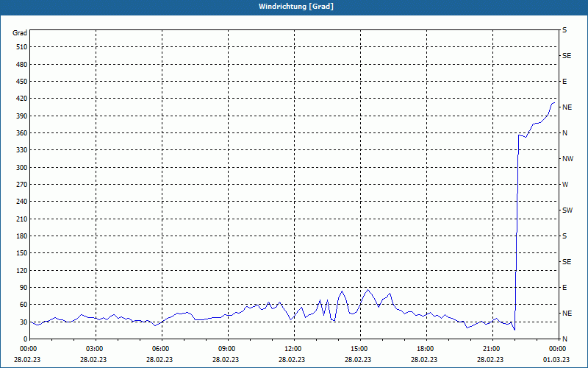Click the 360 degree axis label
This screenshot has height=368, width=588.
(22, 133)
